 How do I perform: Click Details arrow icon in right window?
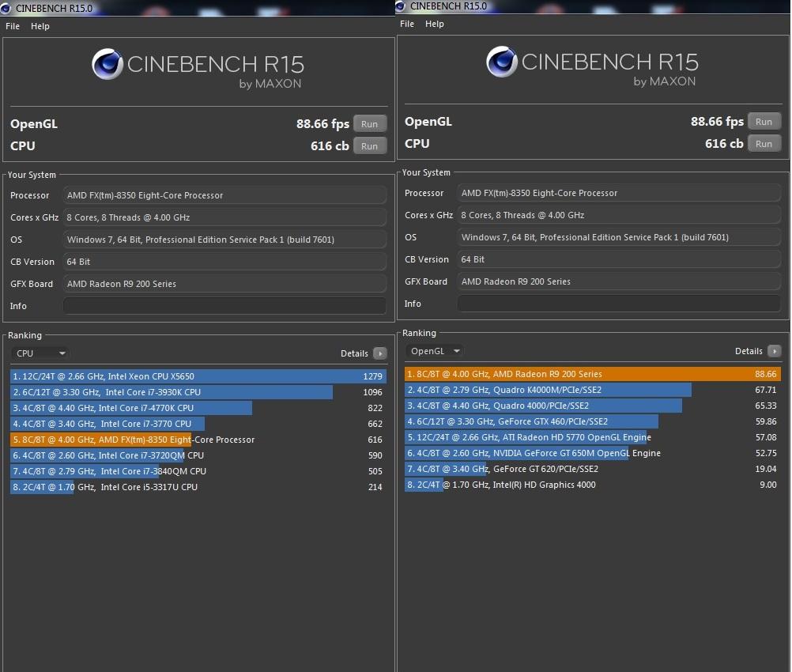tap(775, 351)
